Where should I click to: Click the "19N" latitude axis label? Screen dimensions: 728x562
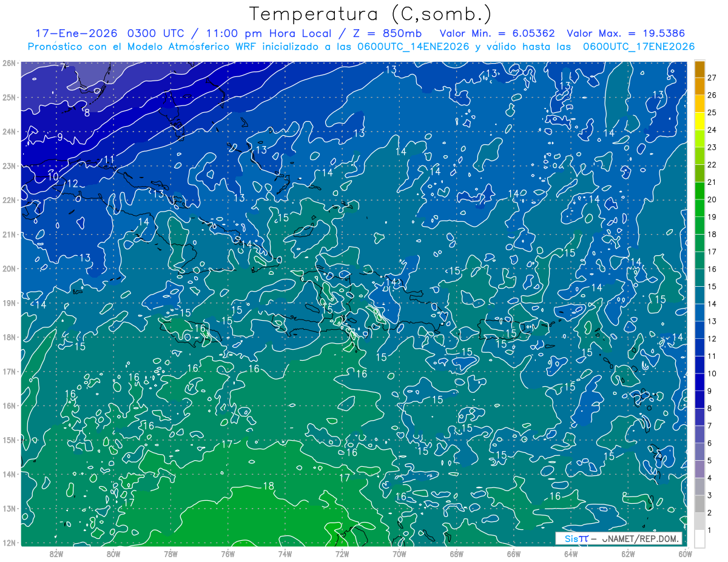(9, 303)
